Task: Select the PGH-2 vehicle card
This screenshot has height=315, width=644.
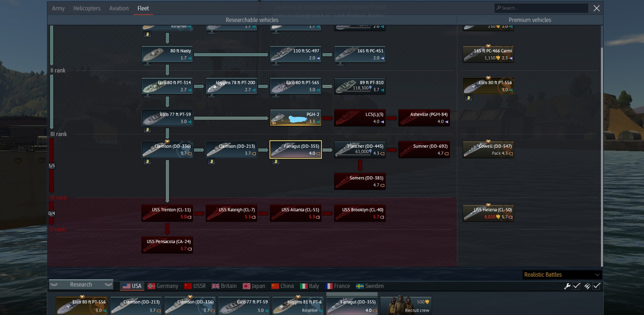Action: click(296, 118)
